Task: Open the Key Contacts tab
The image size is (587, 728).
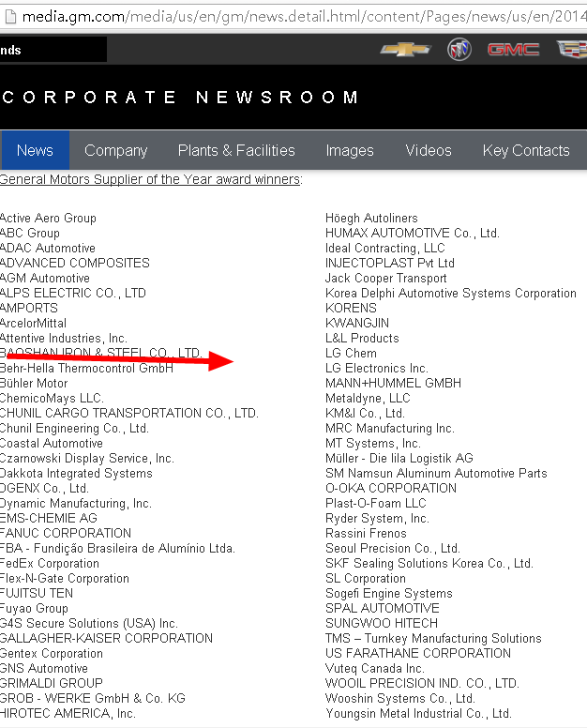Action: click(x=526, y=150)
